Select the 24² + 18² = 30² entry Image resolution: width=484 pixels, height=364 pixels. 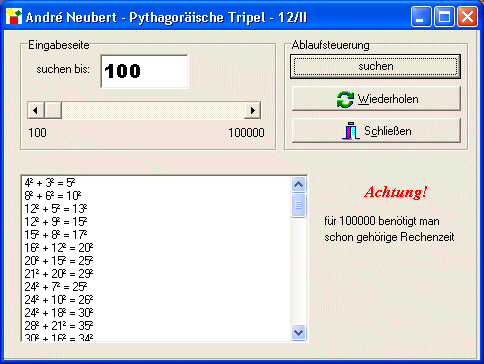[59, 313]
